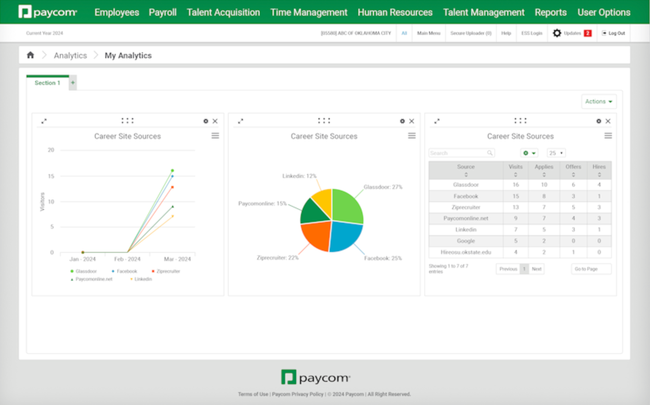Toggle Linkedin series in chart legend
The image size is (650, 405).
point(141,279)
